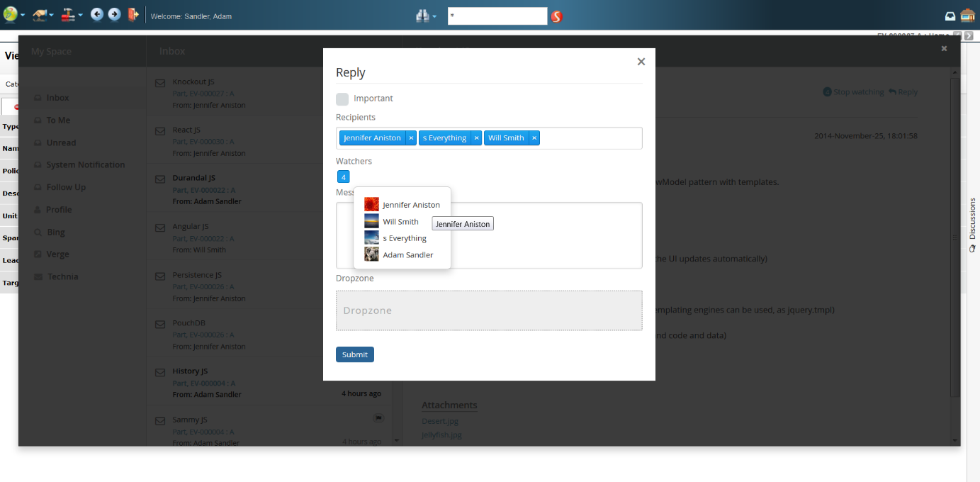Remove Will Smith recipient tag
Screen dimensions: 980x482
point(534,138)
